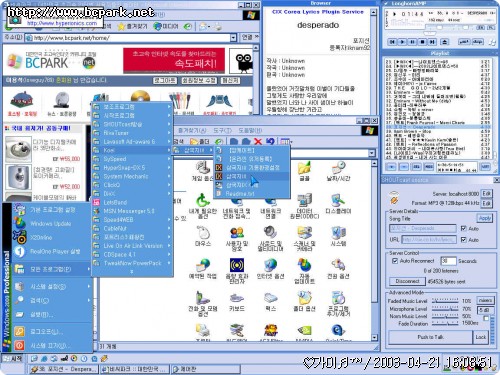
Task: Select MSN Messenger 5.0 in programs list
Action: tap(132, 211)
